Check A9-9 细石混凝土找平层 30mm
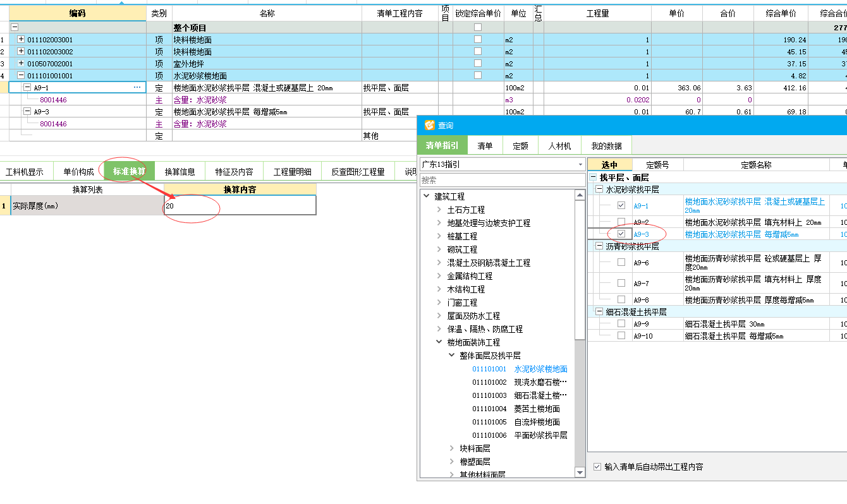This screenshot has height=504, width=847. pos(621,323)
